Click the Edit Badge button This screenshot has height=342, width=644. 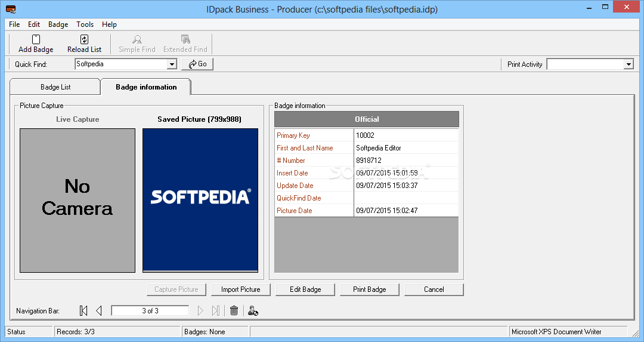(305, 289)
